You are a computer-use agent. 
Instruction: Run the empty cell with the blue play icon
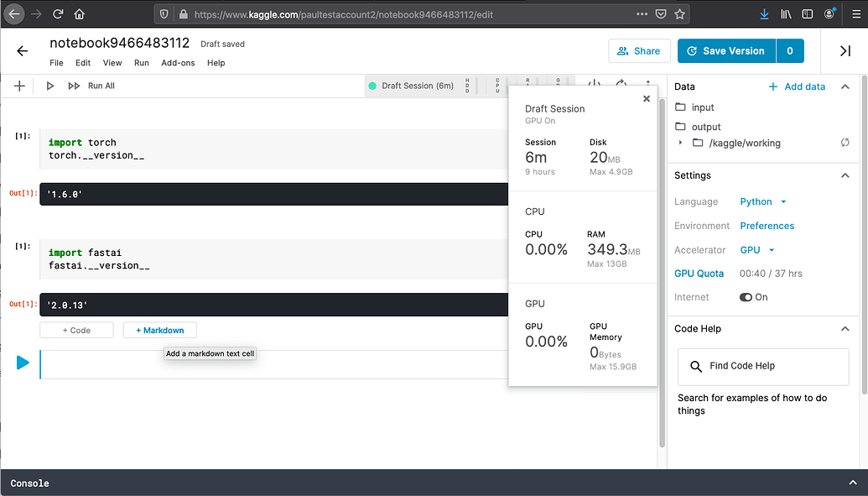23,363
